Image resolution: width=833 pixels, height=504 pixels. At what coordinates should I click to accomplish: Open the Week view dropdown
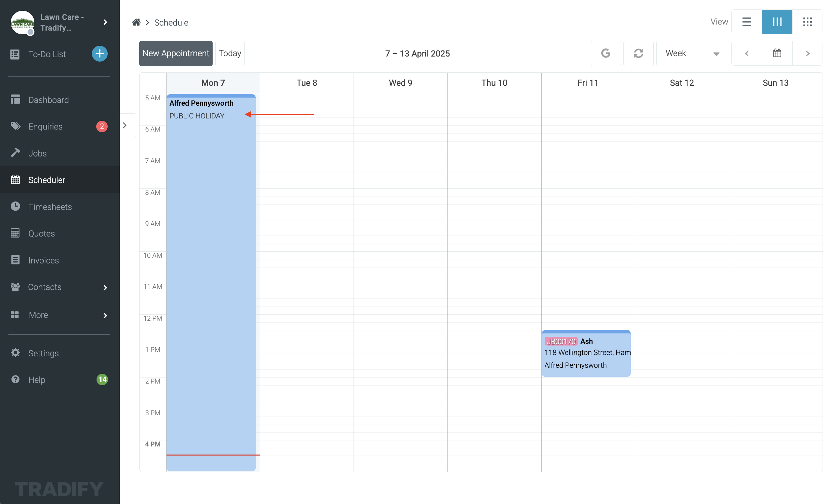click(x=692, y=53)
